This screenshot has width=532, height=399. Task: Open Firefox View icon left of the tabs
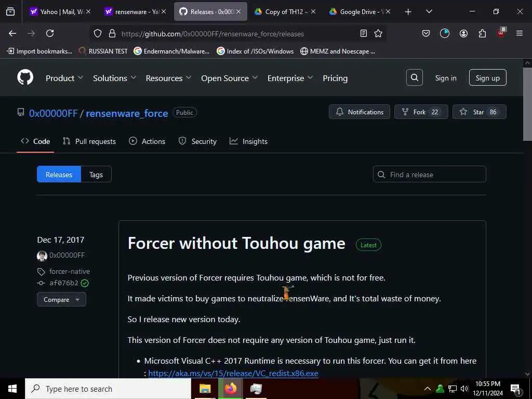10,11
